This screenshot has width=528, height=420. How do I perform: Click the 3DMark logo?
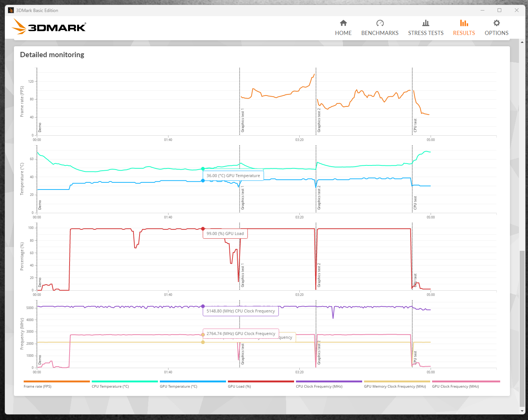49,27
